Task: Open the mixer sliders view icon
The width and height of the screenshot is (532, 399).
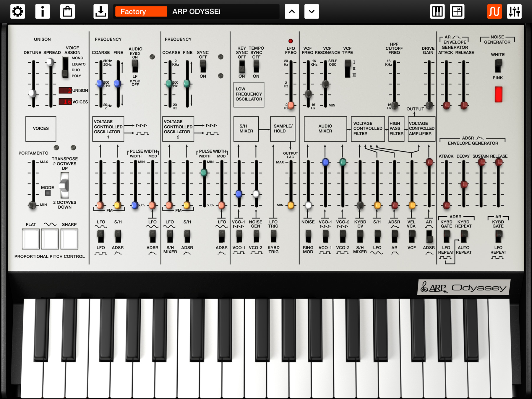Action: [x=514, y=12]
